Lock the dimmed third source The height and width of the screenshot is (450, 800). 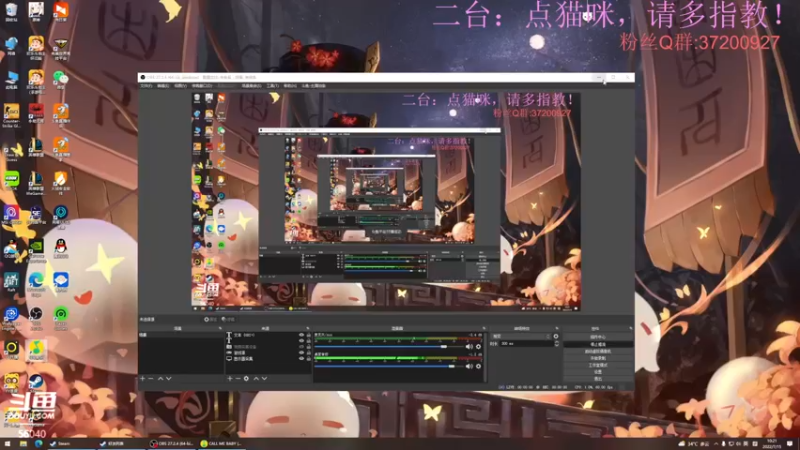[309, 347]
